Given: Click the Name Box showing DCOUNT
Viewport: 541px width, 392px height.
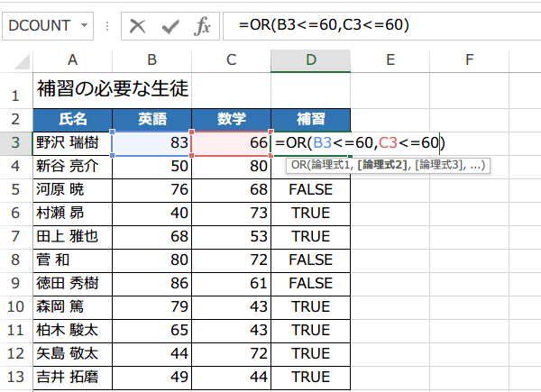Looking at the screenshot, I should (48, 26).
